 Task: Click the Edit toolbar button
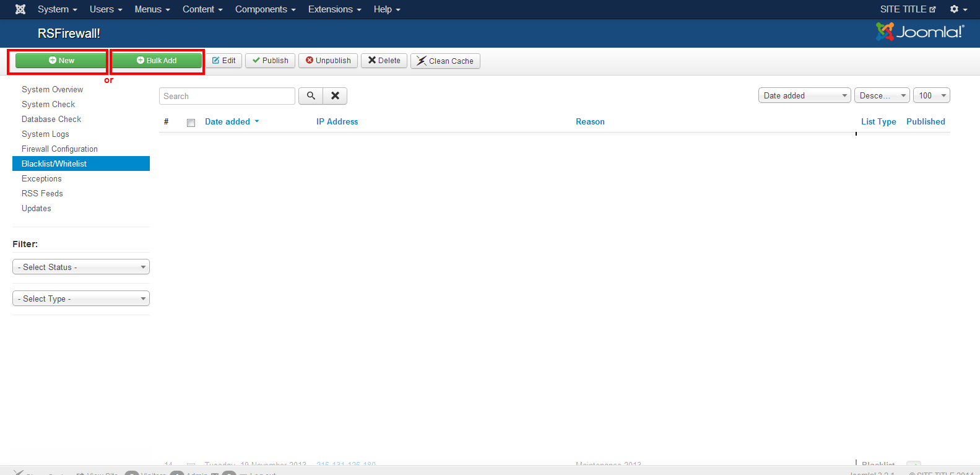pyautogui.click(x=223, y=61)
